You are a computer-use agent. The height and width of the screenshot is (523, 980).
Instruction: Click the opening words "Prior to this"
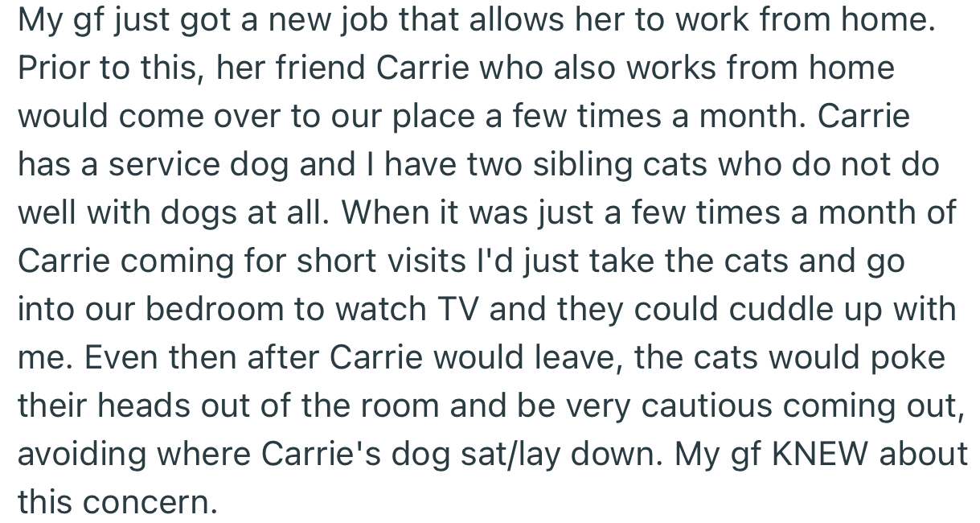click(x=103, y=68)
